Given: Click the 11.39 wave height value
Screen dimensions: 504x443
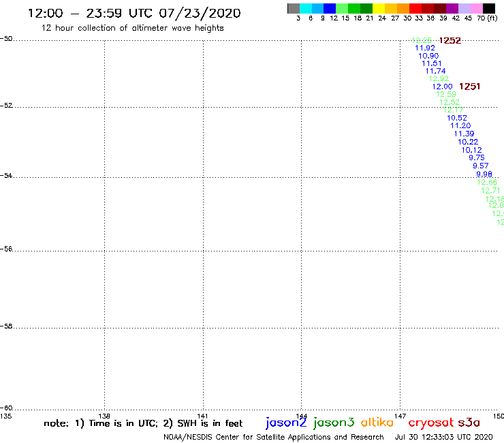Looking at the screenshot, I should [x=464, y=134].
